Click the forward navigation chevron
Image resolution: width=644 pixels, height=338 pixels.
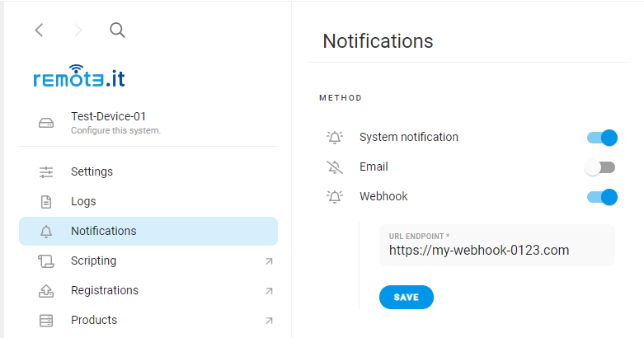coord(78,30)
